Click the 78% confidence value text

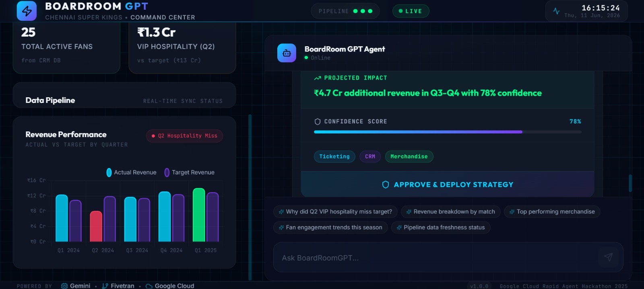[575, 121]
